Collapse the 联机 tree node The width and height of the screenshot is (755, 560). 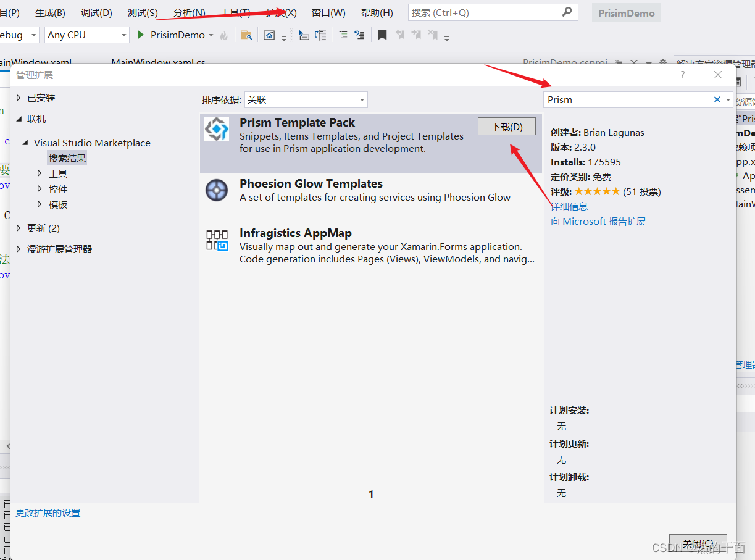point(19,119)
